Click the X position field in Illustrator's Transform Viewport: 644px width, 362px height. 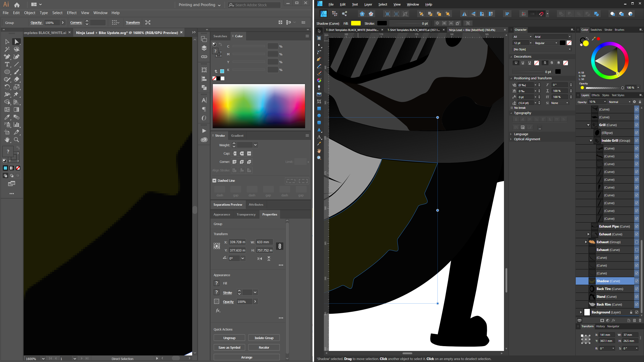pyautogui.click(x=237, y=242)
